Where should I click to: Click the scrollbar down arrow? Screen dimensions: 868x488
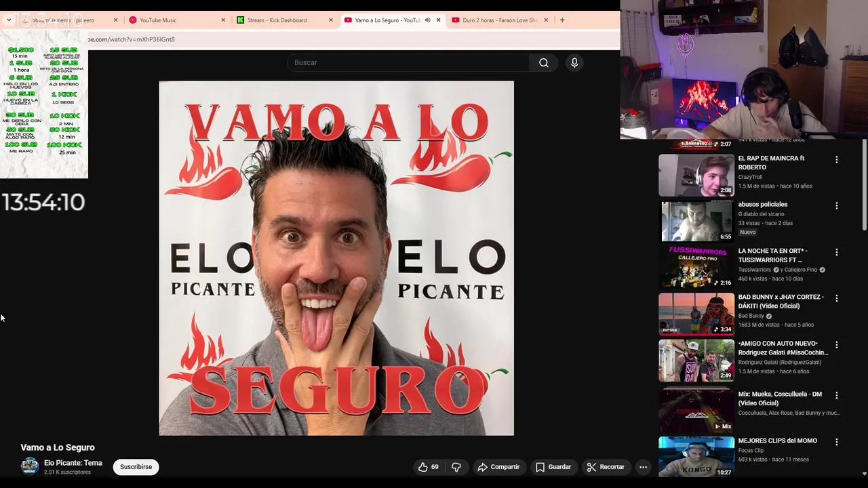click(x=864, y=474)
